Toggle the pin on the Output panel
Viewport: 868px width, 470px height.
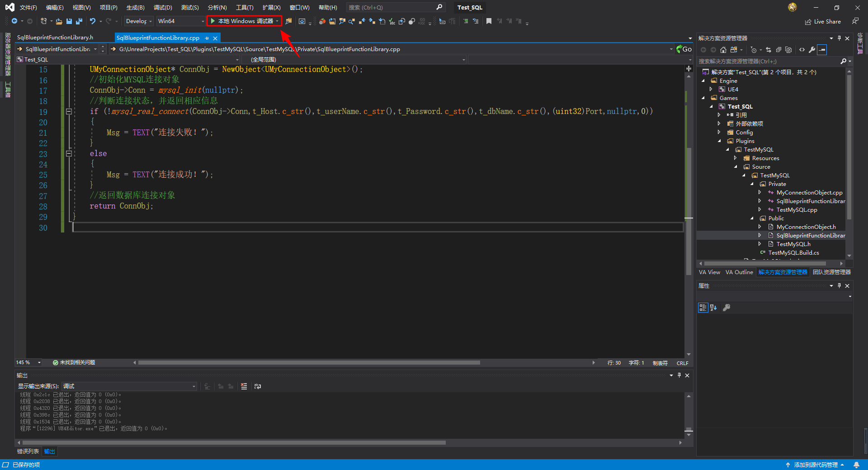point(679,375)
